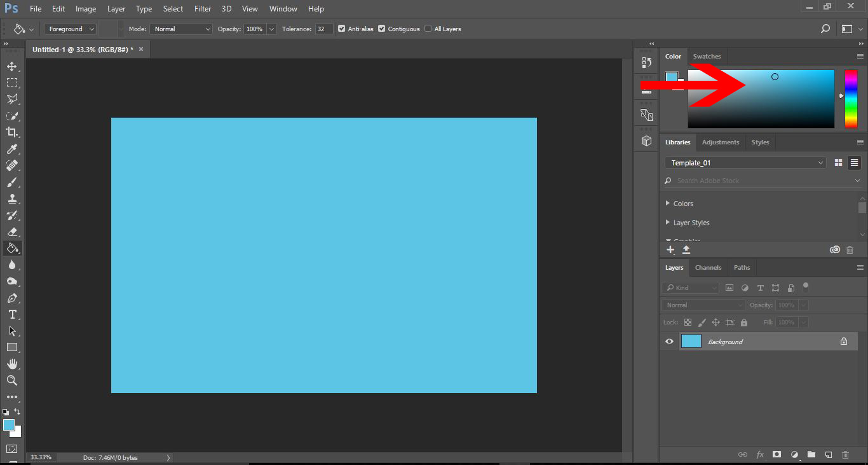The width and height of the screenshot is (868, 465).
Task: Expand the Layer Styles section in Libraries
Action: point(668,223)
